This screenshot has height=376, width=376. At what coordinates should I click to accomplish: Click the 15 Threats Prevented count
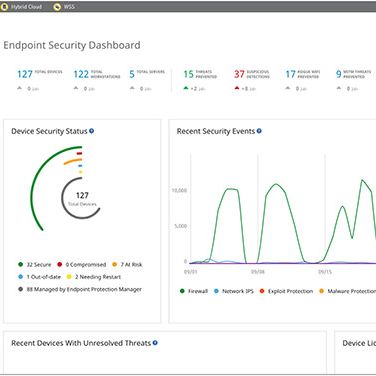188,74
